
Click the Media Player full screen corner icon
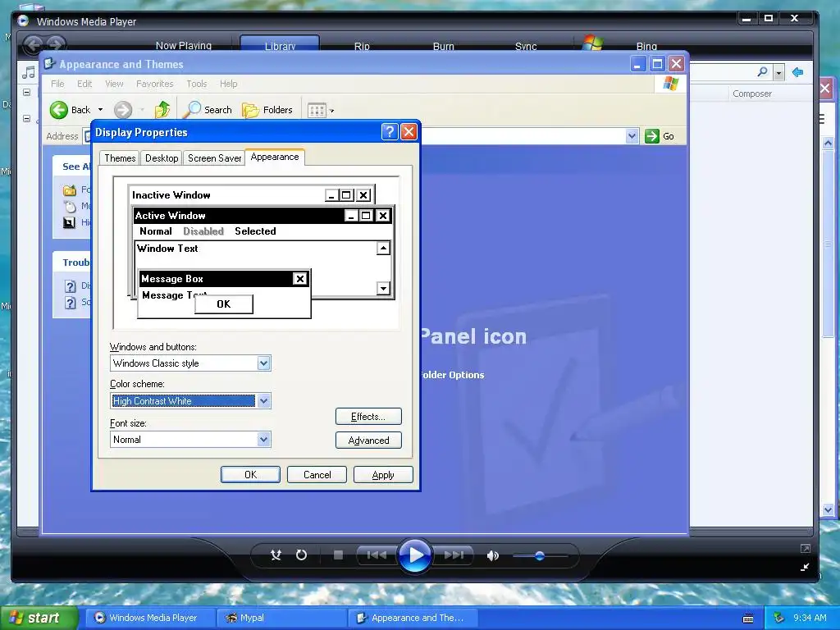pos(805,548)
